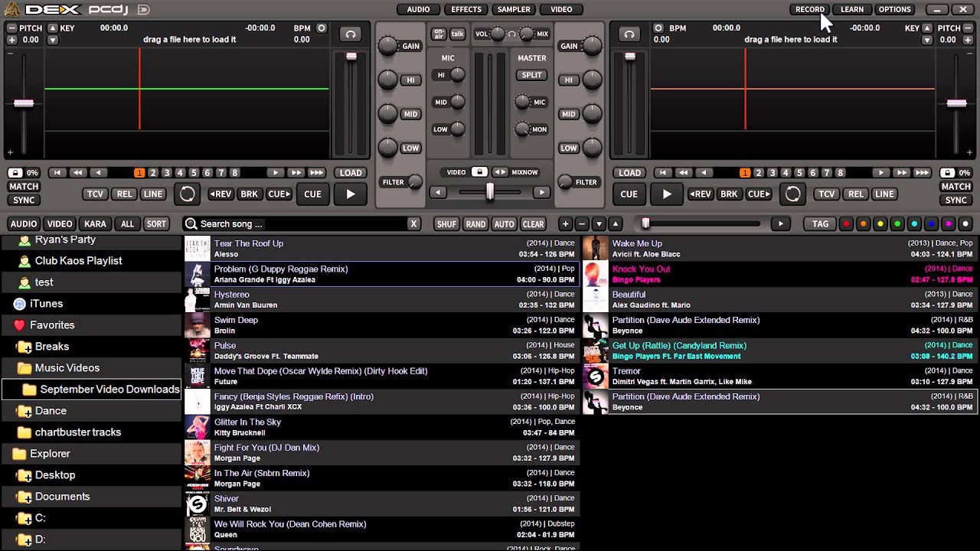This screenshot has height=551, width=980.
Task: Click the preview player play icon
Action: [780, 224]
